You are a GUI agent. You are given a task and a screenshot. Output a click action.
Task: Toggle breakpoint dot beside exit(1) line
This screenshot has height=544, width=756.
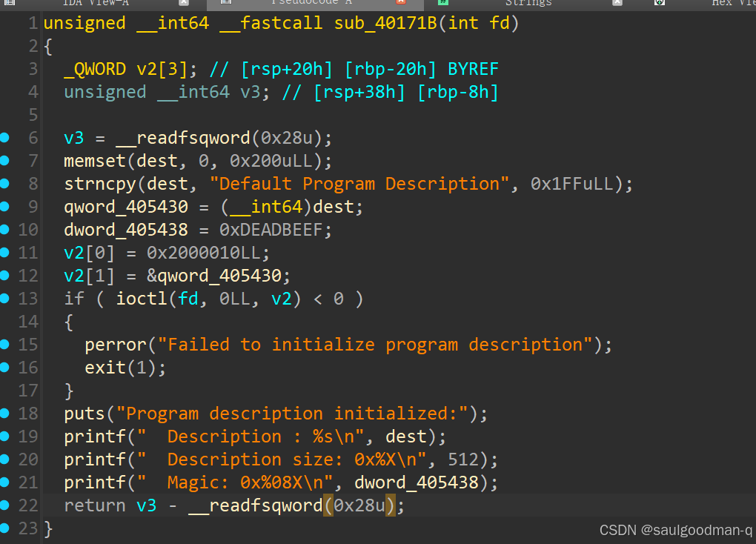(x=4, y=368)
